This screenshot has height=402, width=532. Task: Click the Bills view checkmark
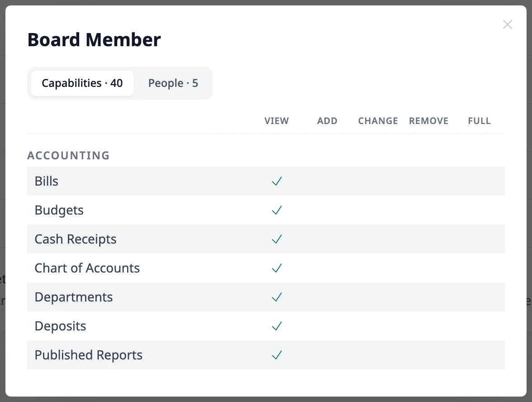coord(277,181)
